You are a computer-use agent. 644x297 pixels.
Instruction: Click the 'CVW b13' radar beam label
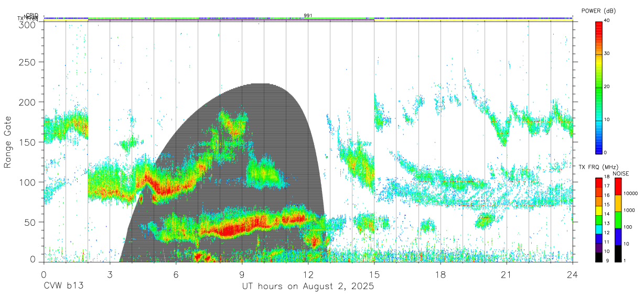[63, 287]
